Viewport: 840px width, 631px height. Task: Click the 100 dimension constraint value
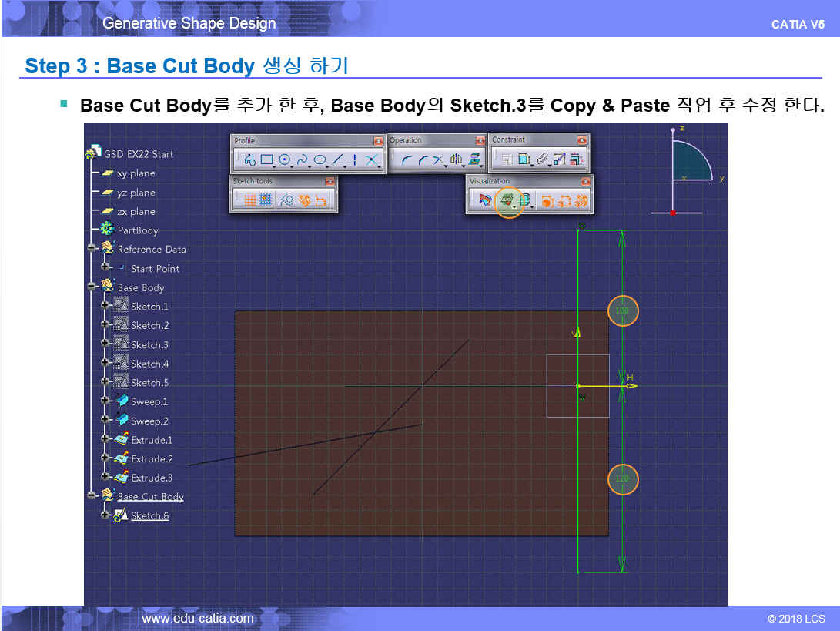pyautogui.click(x=623, y=310)
